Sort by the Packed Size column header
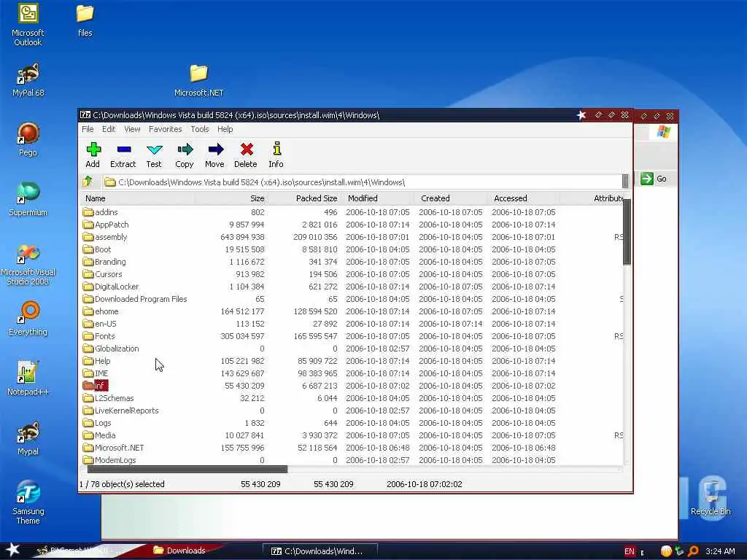Screen dimensions: 747x560 (x=304, y=198)
